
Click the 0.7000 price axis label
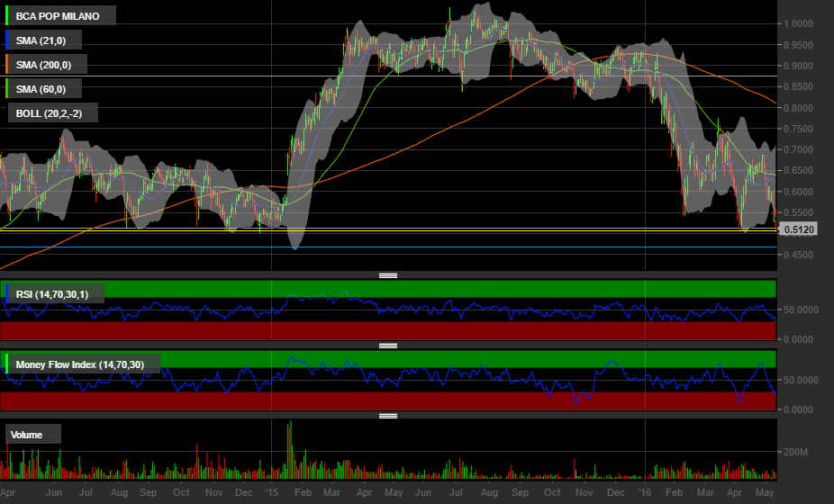point(798,149)
